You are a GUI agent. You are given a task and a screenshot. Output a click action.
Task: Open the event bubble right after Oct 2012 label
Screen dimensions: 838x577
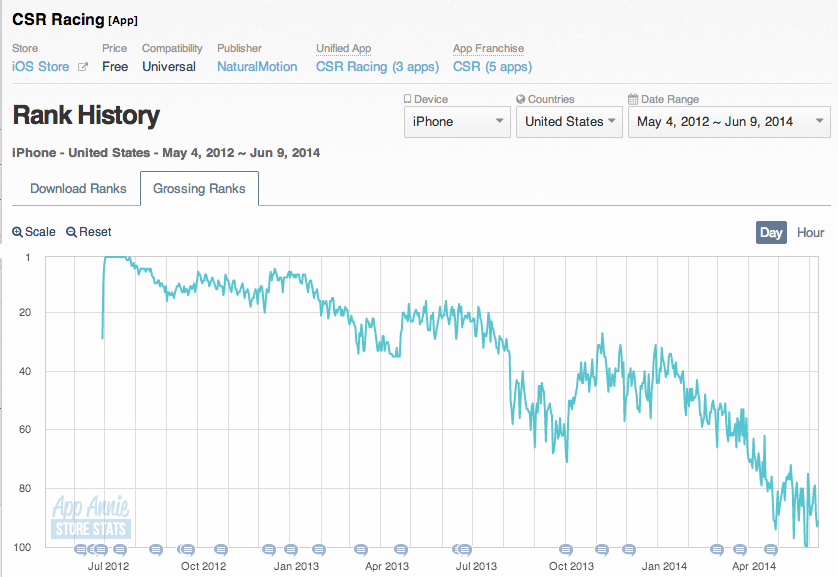pos(221,549)
